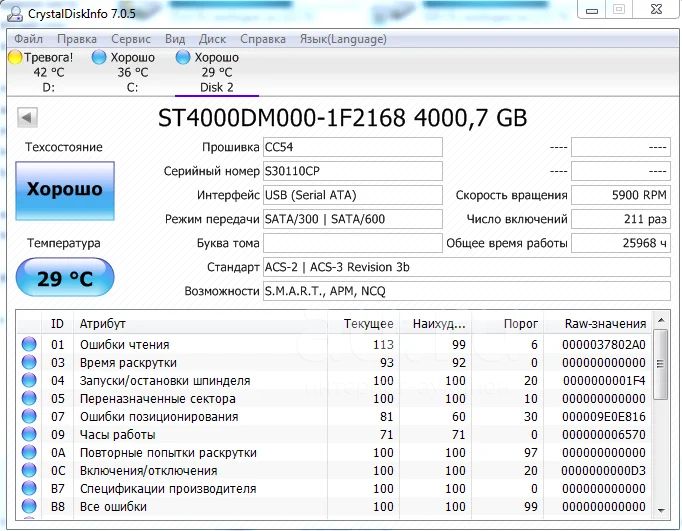This screenshot has height=531, width=682.
Task: Click the attribute list scrollbar thumb
Action: click(x=661, y=364)
